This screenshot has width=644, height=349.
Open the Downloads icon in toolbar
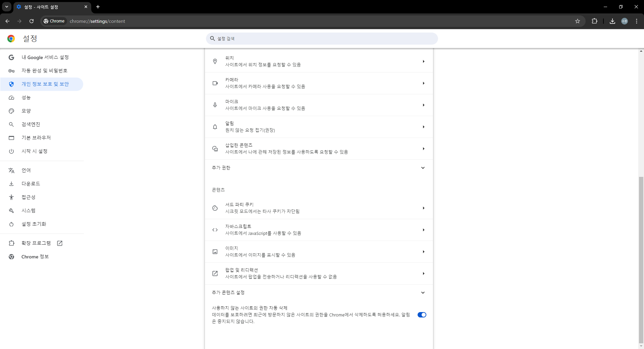pyautogui.click(x=612, y=21)
